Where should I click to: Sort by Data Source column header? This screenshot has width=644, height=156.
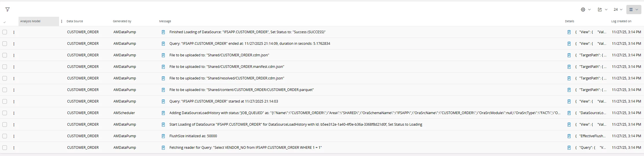[x=75, y=21]
